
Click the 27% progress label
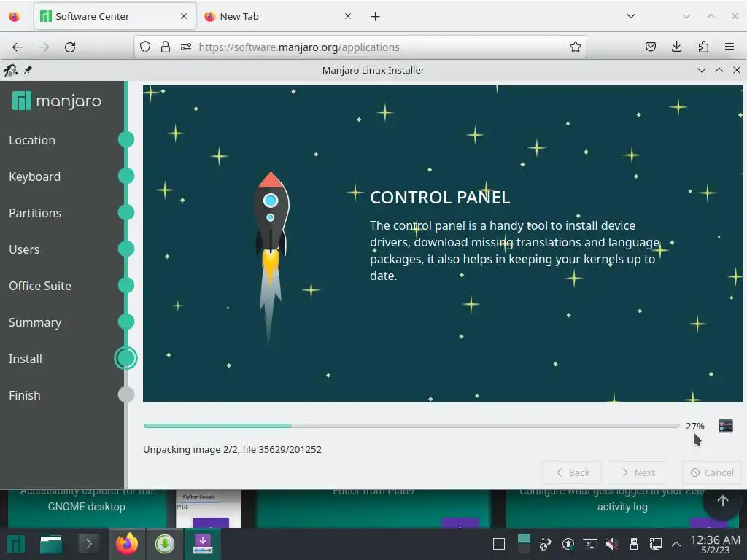[694, 426]
